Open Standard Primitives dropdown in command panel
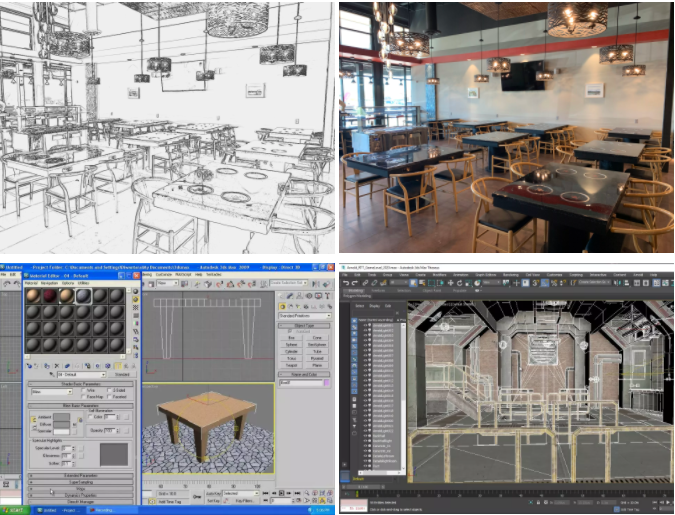This screenshot has width=675, height=515. 328,316
